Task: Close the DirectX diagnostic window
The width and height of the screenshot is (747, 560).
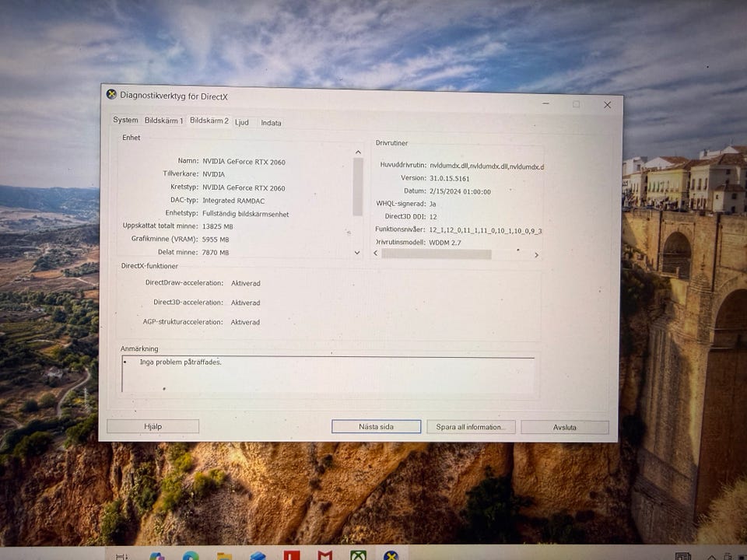Action: [x=607, y=105]
